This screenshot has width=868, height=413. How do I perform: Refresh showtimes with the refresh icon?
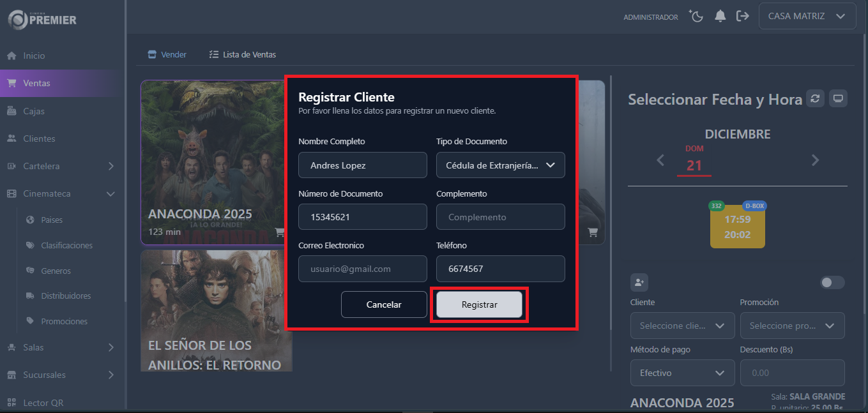click(815, 98)
